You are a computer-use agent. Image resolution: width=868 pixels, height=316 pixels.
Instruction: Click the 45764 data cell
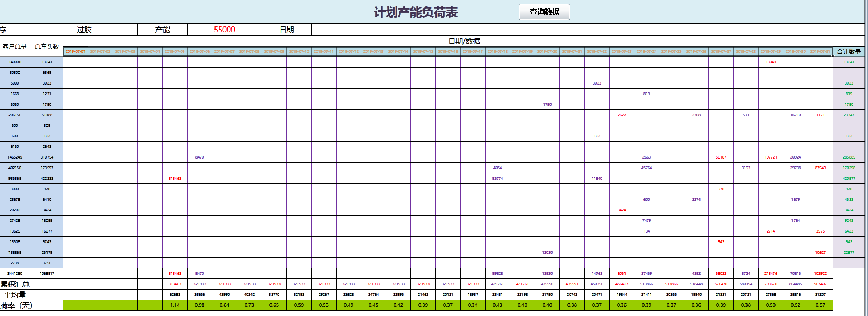click(647, 168)
